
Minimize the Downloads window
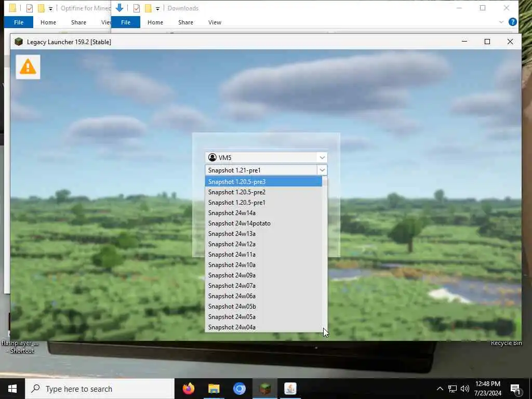pyautogui.click(x=459, y=8)
